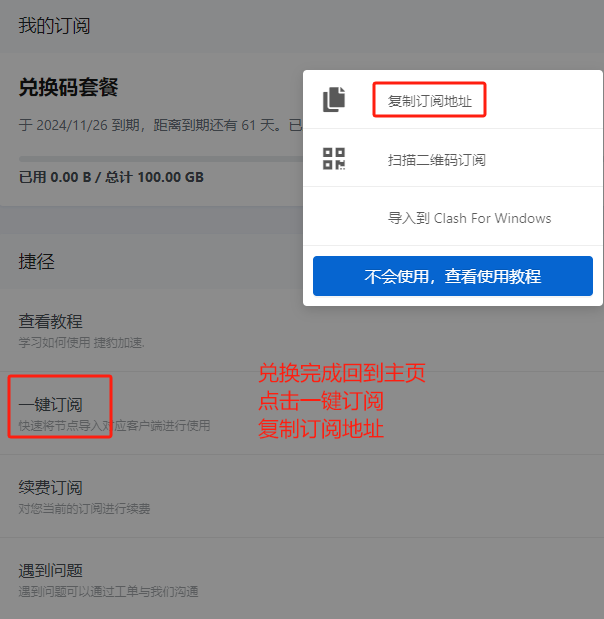The height and width of the screenshot is (619, 604).
Task: Click the 兑换码套餐 plan title
Action: tap(68, 87)
